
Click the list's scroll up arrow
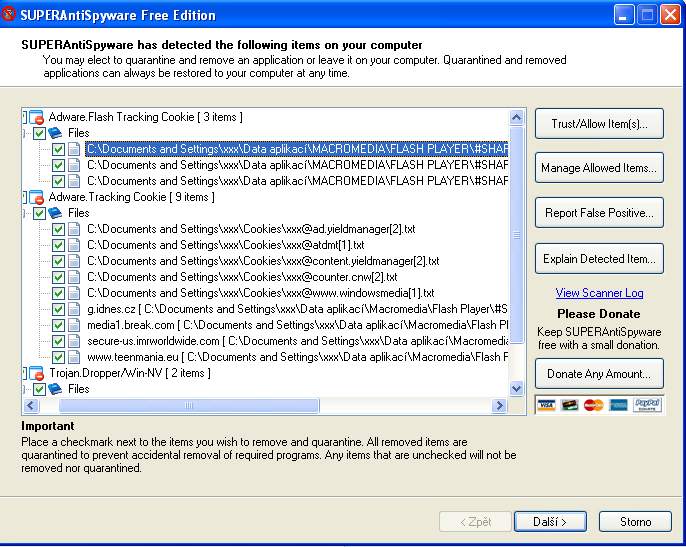click(x=517, y=117)
